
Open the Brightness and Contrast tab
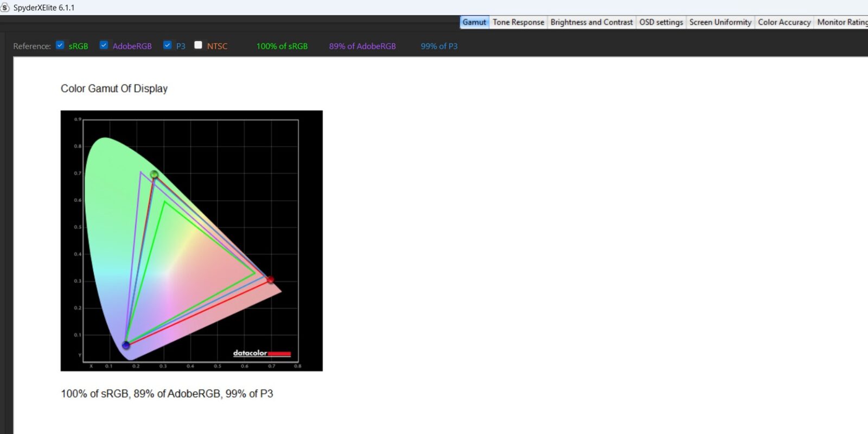[591, 22]
